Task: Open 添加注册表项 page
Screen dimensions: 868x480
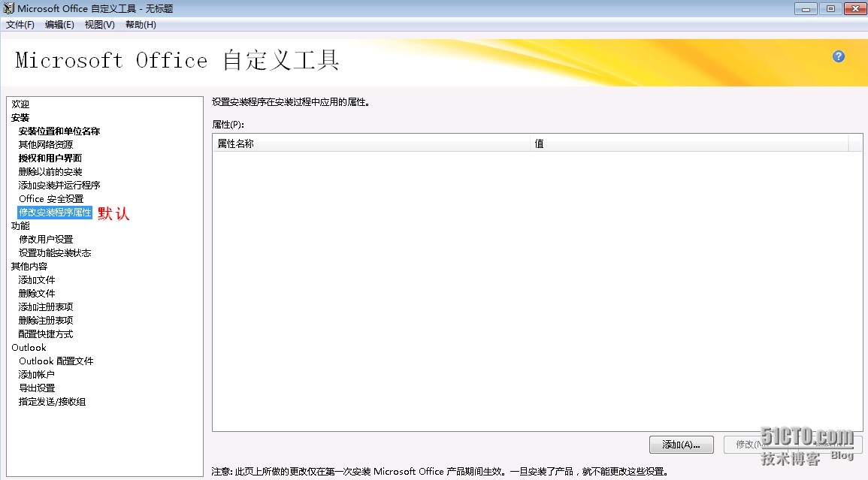Action: pos(46,306)
